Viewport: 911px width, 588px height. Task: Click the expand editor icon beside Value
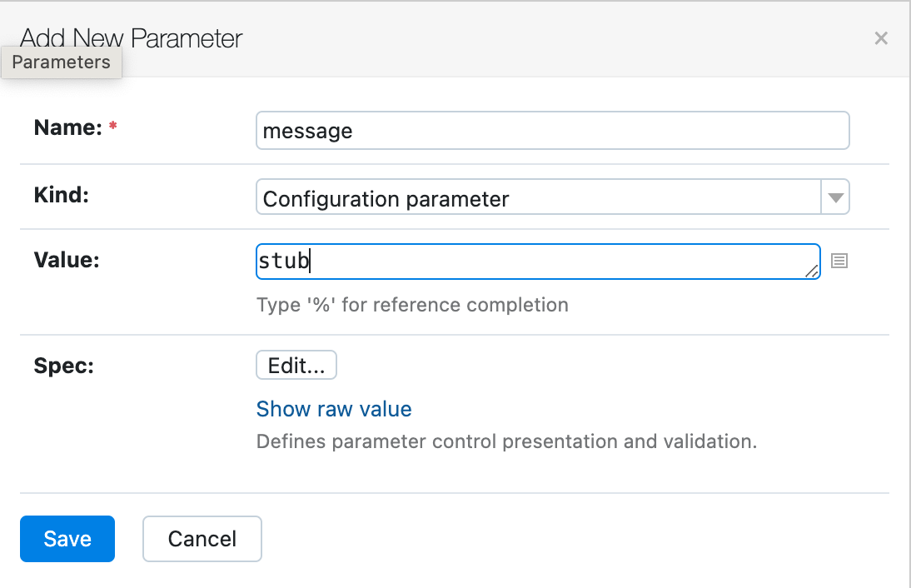click(839, 262)
